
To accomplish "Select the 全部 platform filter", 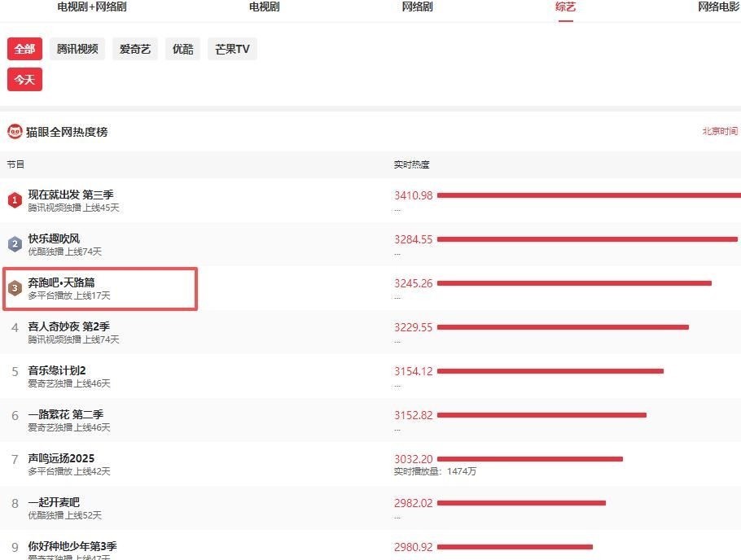I will click(x=24, y=49).
